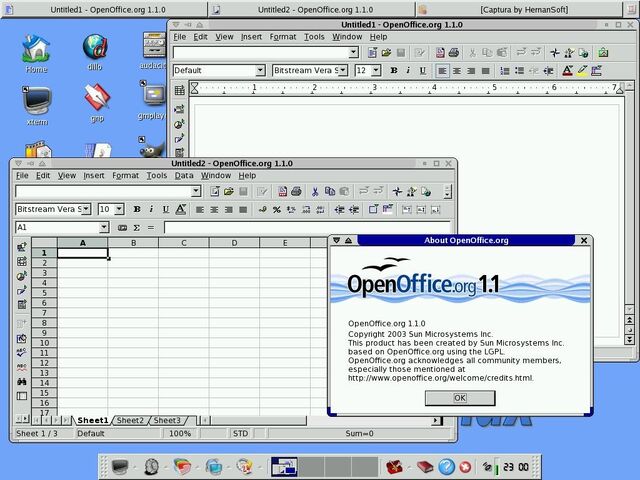Screen dimensions: 640x480
Task: Switch to the Sheet2 tab
Action: [x=130, y=420]
